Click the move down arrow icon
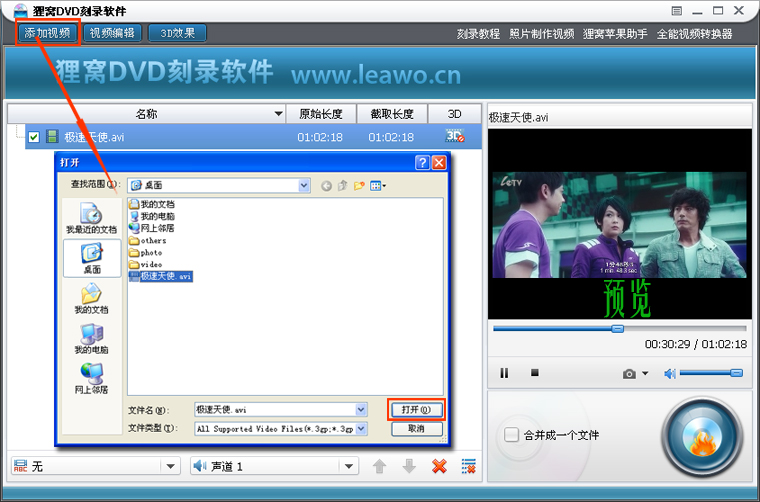This screenshot has width=760, height=502. point(409,466)
